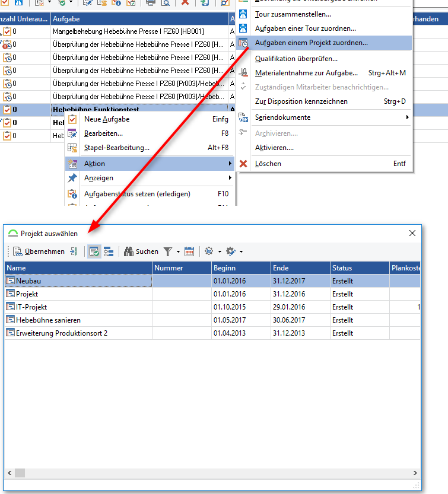
Task: Click the project icon beside Hebebühne sanieren
Action: 11,320
